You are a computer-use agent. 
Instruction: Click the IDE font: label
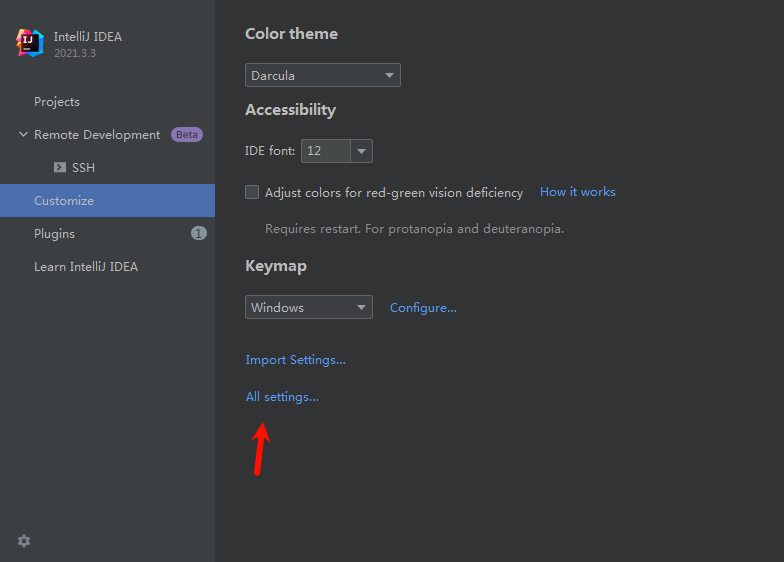(270, 151)
